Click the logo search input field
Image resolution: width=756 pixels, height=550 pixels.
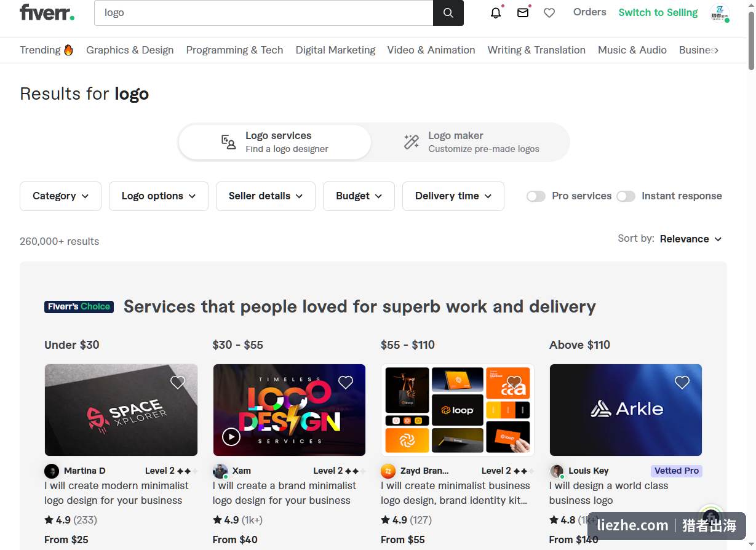pyautogui.click(x=264, y=13)
